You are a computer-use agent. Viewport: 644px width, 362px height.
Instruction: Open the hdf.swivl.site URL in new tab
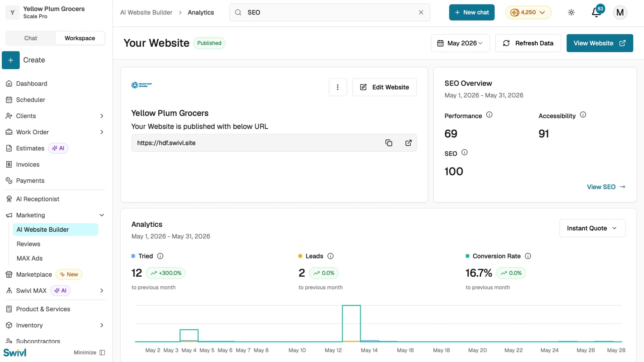pos(408,143)
